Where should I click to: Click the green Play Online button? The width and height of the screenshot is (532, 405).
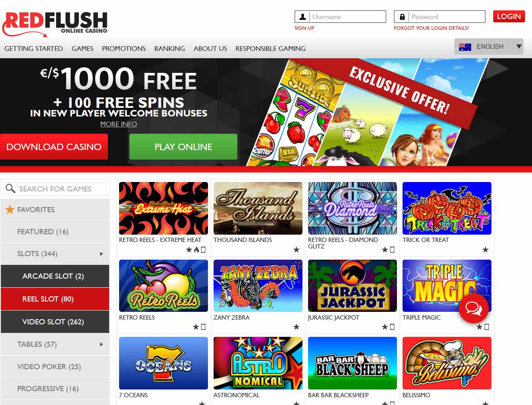click(x=183, y=147)
